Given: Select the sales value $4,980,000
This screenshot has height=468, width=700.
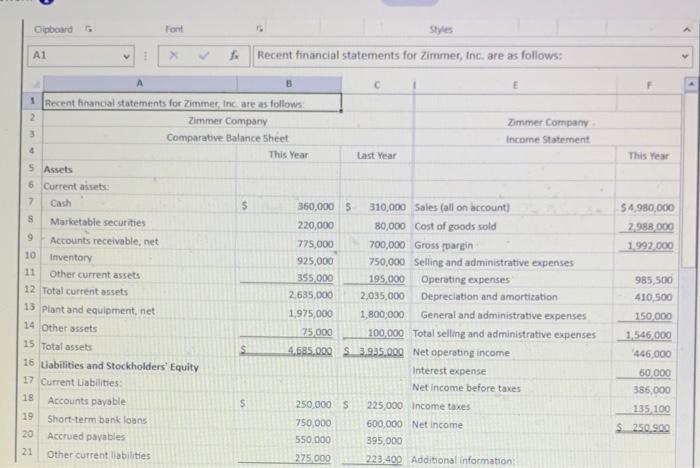Looking at the screenshot, I should pyautogui.click(x=647, y=208).
